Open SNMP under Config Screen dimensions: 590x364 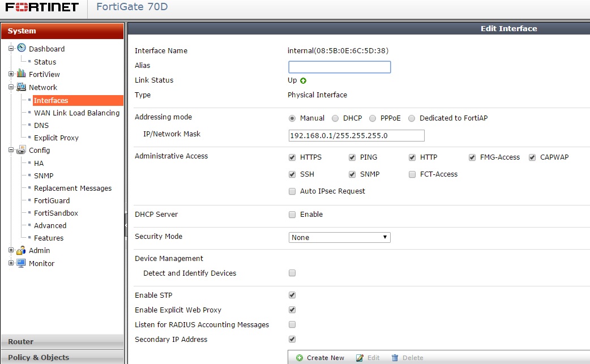point(44,175)
